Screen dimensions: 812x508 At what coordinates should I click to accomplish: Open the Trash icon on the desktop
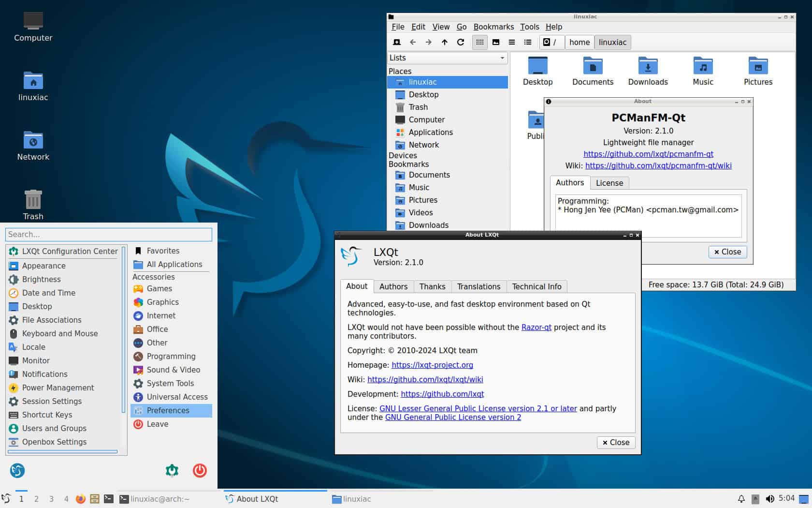(x=33, y=200)
